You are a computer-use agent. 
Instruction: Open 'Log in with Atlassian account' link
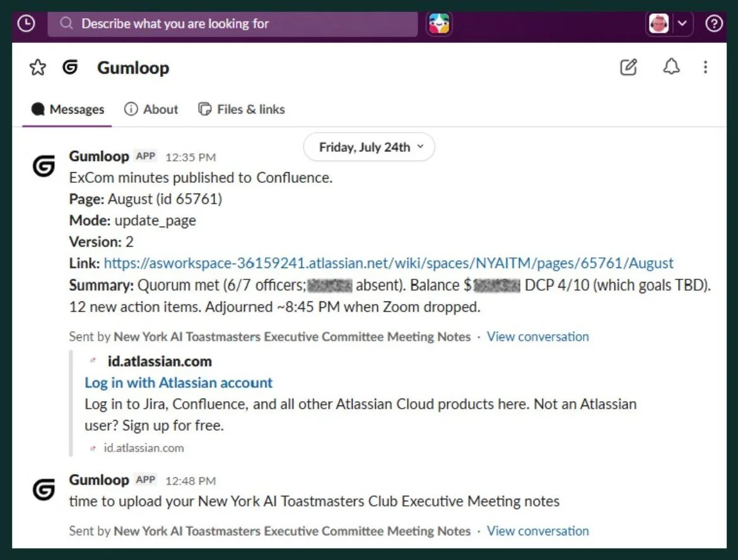coord(179,383)
